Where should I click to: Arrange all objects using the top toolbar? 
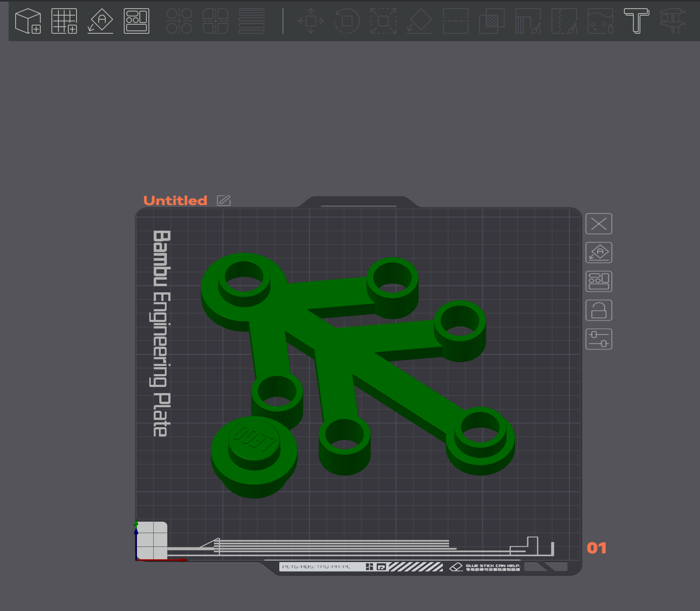point(137,21)
